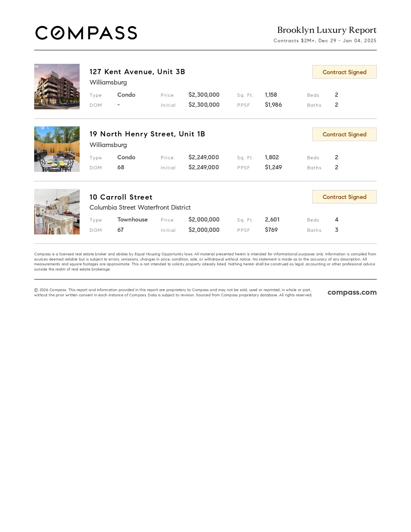Open the 127 Kent Avenue building photo
This screenshot has height=532, width=411.
57,86
